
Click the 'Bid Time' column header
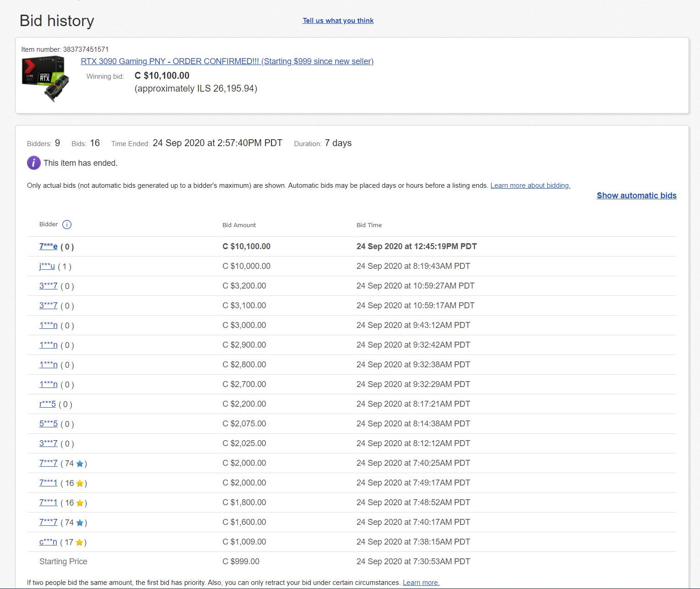[x=369, y=225]
